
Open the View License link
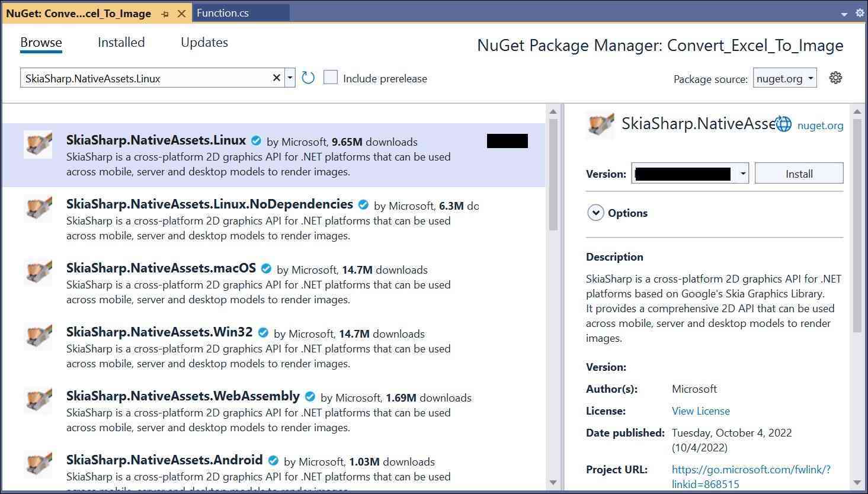(700, 411)
